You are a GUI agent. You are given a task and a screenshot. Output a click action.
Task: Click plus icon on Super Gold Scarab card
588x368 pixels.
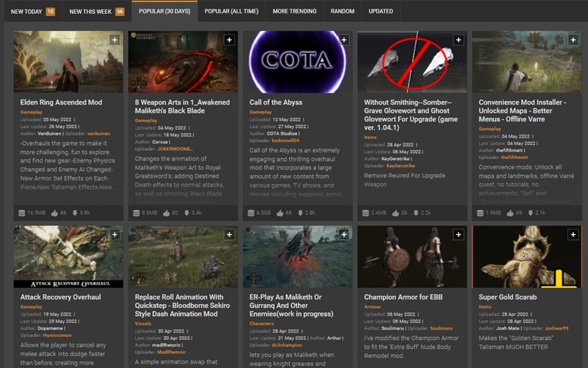click(573, 235)
